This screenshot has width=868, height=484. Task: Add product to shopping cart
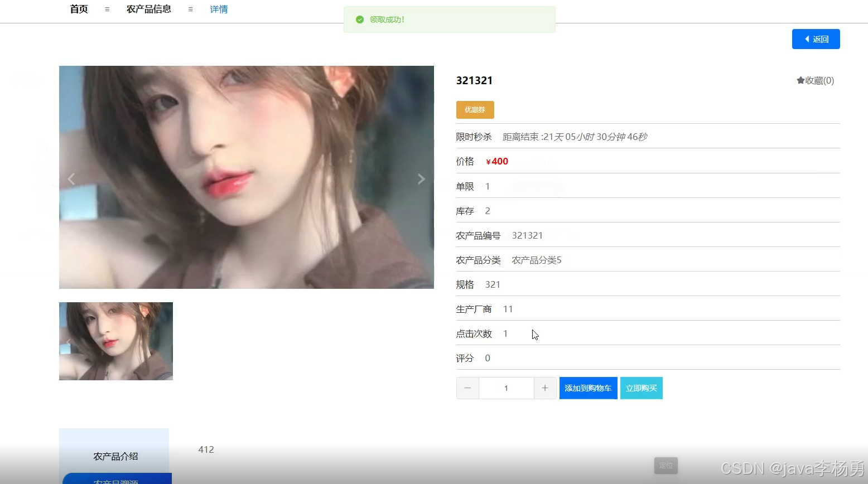tap(589, 388)
